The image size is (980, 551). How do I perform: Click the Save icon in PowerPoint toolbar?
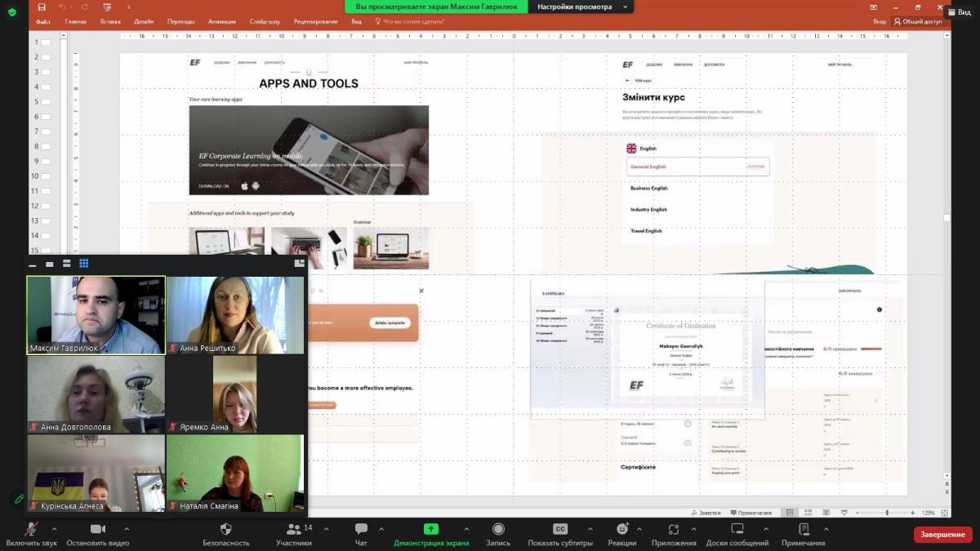click(x=43, y=7)
